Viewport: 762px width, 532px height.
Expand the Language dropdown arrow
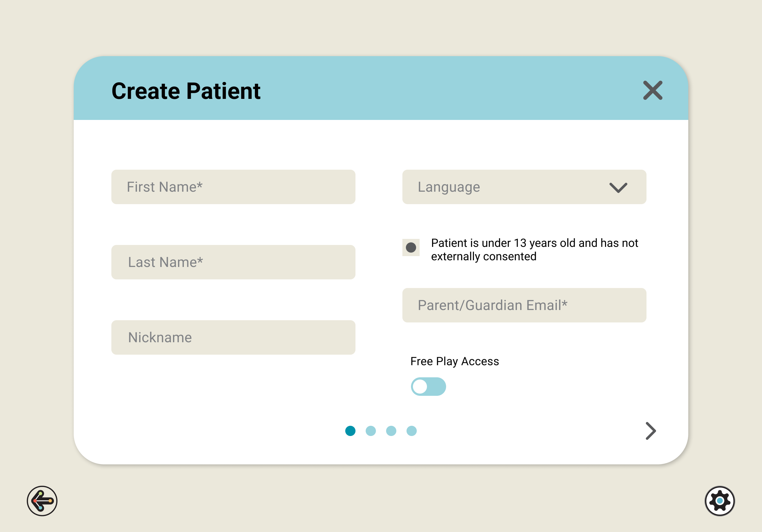click(x=618, y=188)
